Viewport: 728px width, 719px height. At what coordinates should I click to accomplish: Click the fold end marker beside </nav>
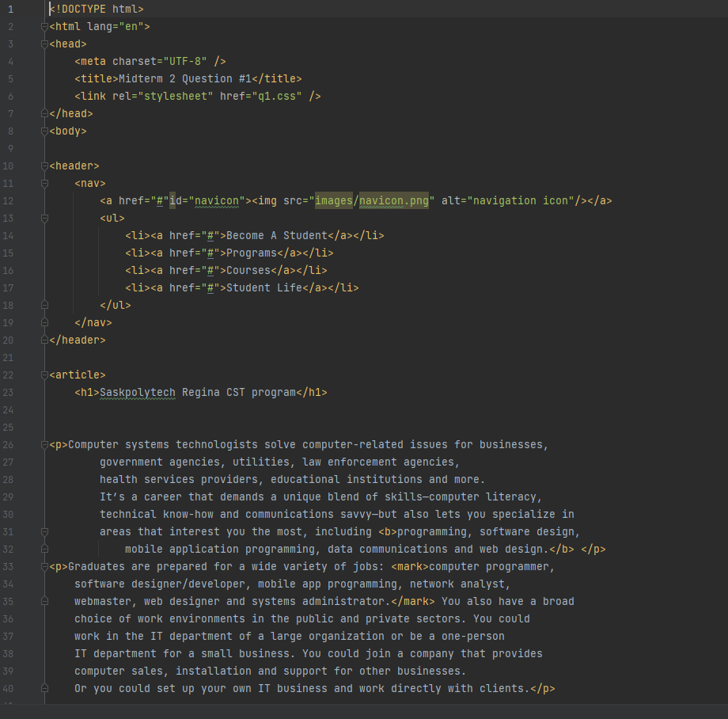(44, 323)
